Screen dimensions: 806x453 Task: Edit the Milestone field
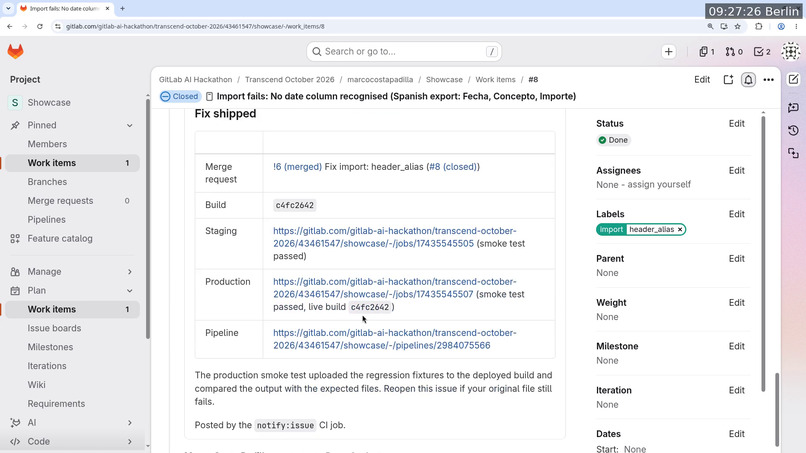point(737,346)
